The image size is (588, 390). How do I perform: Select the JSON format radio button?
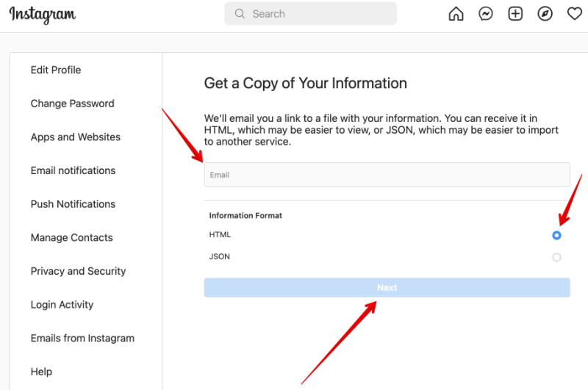(556, 257)
